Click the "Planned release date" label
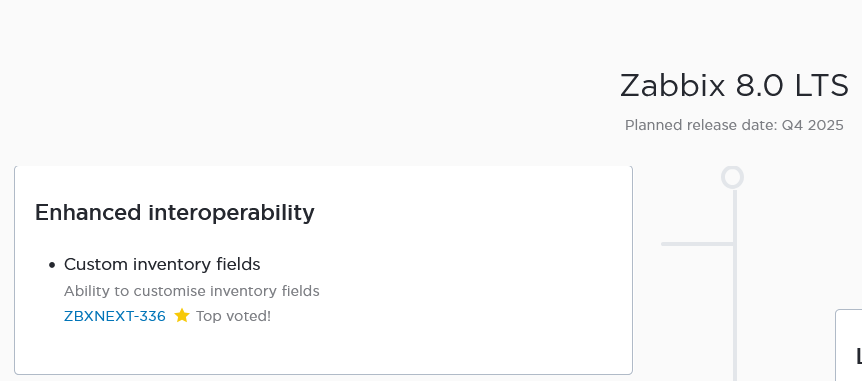862x381 pixels. [x=700, y=125]
